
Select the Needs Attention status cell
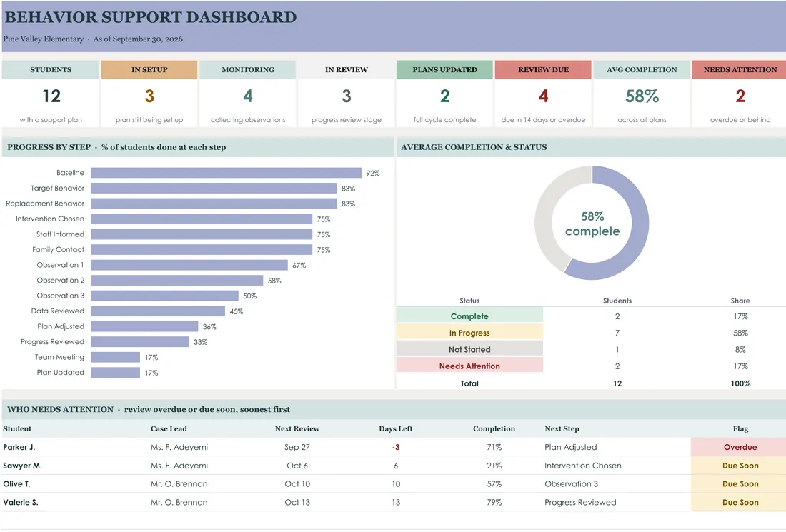tap(469, 366)
